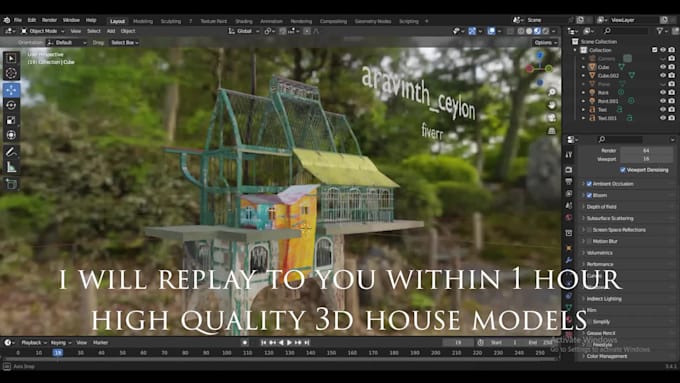Open the Add menu in viewport header
Viewport: 680px width, 383px height.
pyautogui.click(x=111, y=31)
